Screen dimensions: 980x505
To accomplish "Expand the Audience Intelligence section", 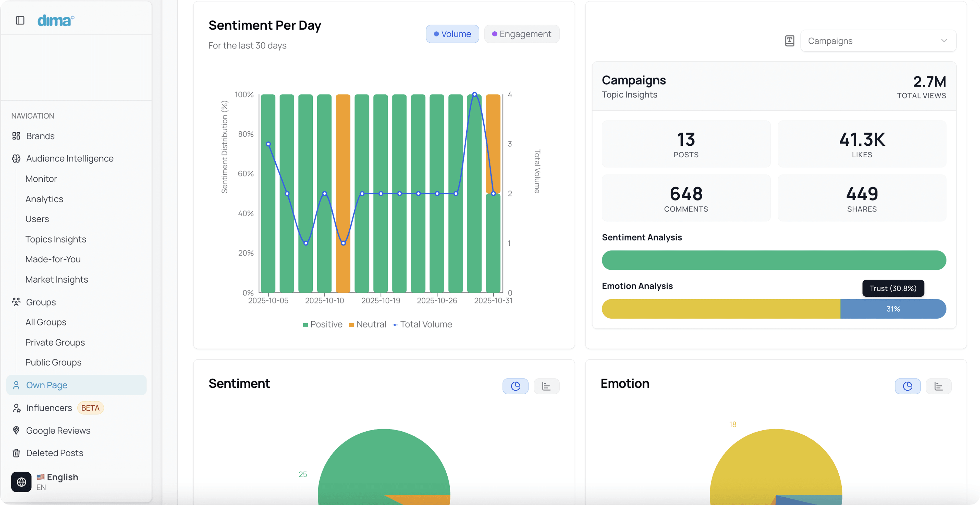I will click(x=70, y=159).
